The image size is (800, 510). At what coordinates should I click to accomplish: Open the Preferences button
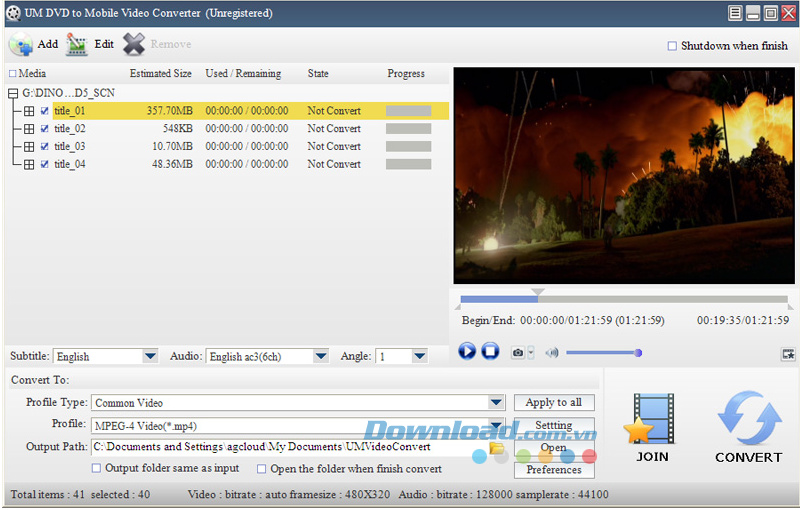[553, 470]
